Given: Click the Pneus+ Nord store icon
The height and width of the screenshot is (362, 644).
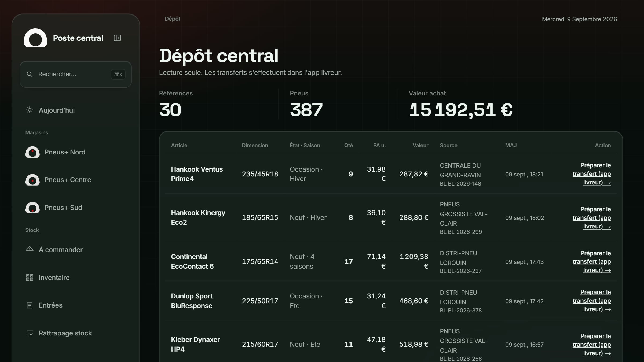Looking at the screenshot, I should (x=32, y=152).
